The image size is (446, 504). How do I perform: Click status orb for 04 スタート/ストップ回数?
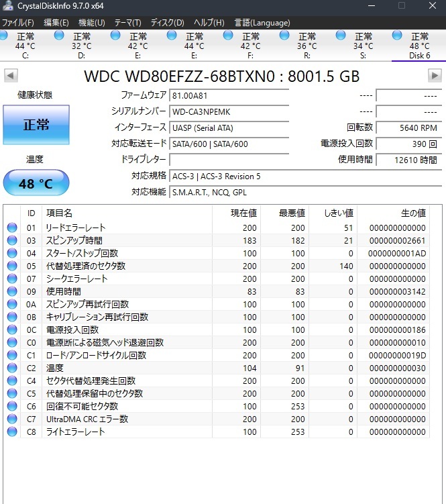(x=12, y=253)
